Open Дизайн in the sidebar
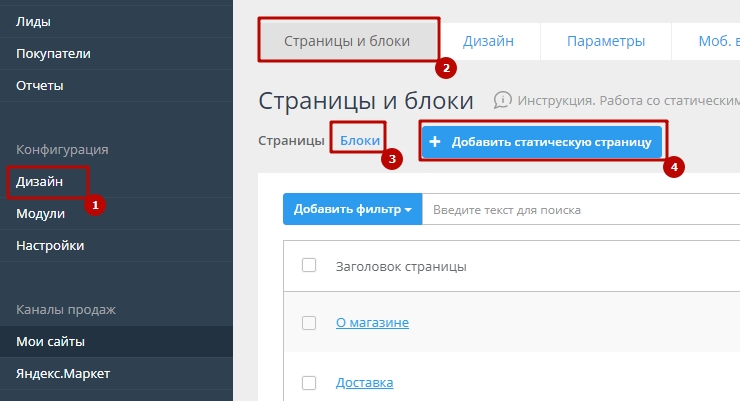740x401 pixels. (x=40, y=182)
